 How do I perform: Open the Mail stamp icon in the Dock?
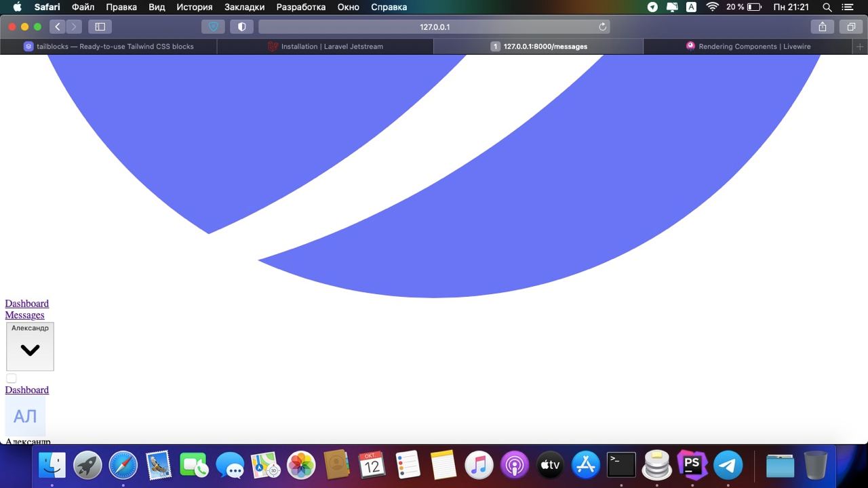click(159, 466)
